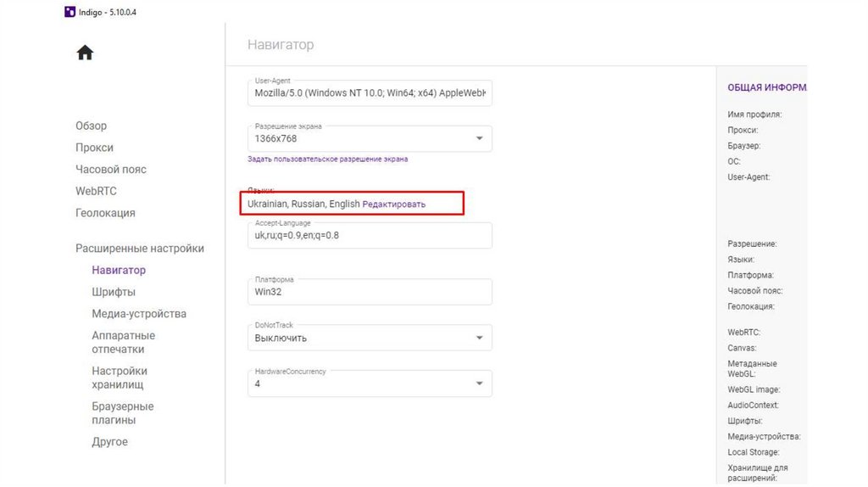Open the WebRTC settings page

pos(96,191)
